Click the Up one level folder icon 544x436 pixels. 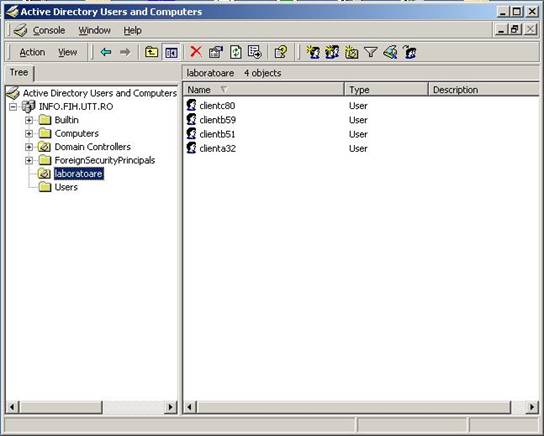point(151,52)
